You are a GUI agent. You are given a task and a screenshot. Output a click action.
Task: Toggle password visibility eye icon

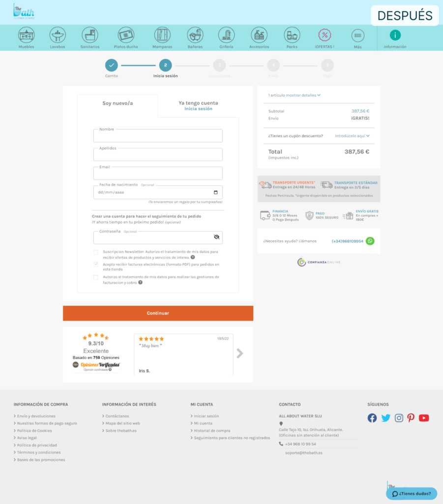[x=216, y=237]
